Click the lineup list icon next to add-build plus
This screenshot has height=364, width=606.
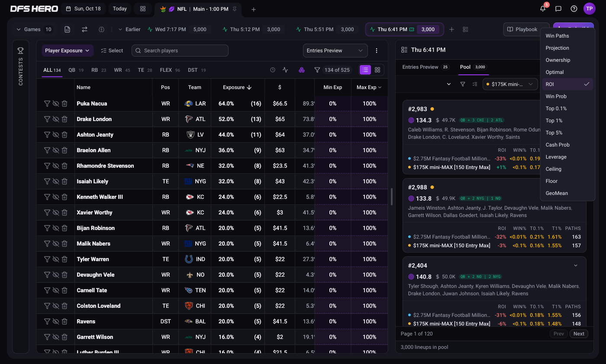[x=466, y=29]
